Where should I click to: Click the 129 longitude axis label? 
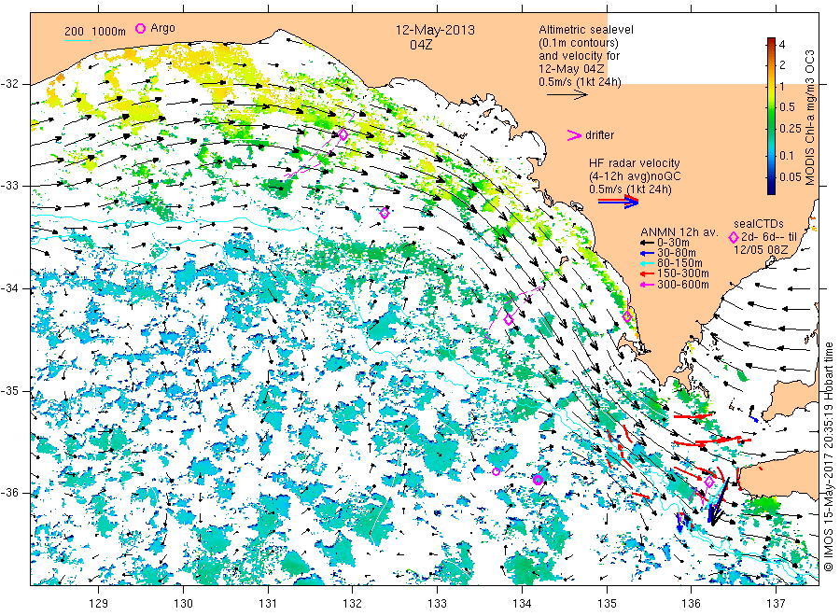coord(99,604)
